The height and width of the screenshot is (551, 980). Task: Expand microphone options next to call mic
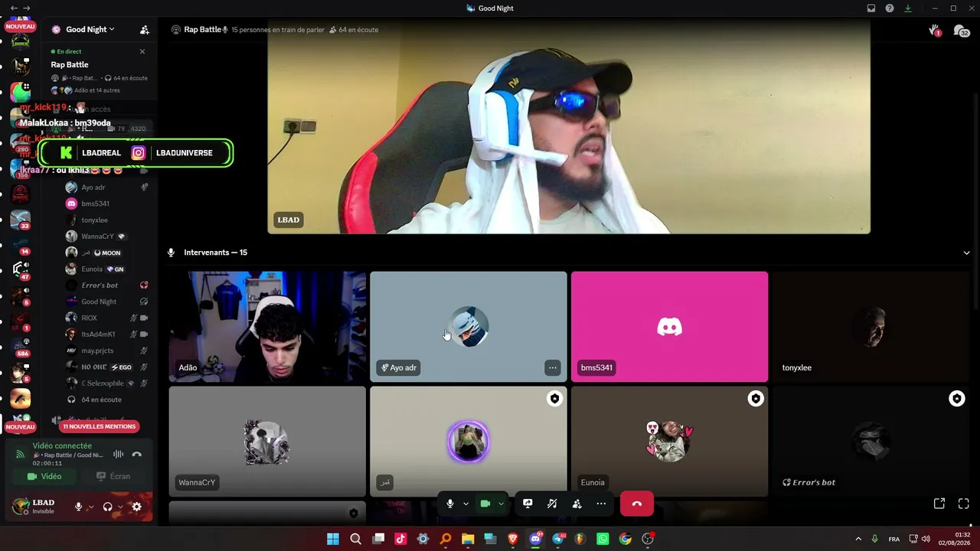[x=465, y=504]
